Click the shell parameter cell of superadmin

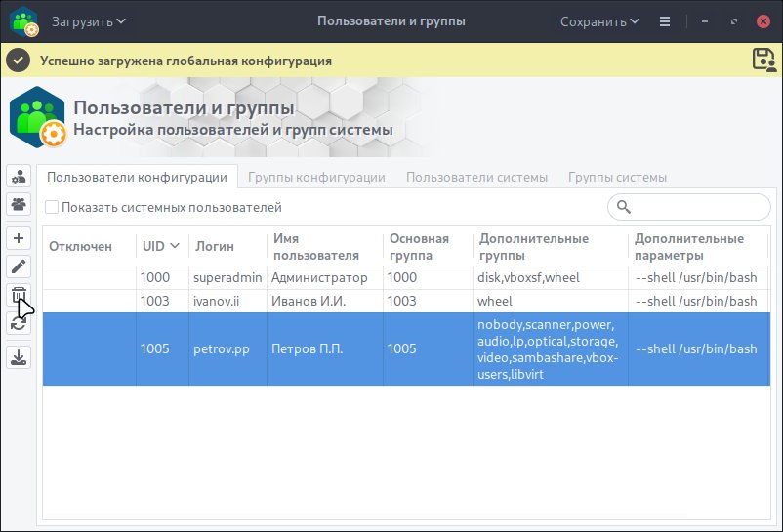[x=699, y=277]
